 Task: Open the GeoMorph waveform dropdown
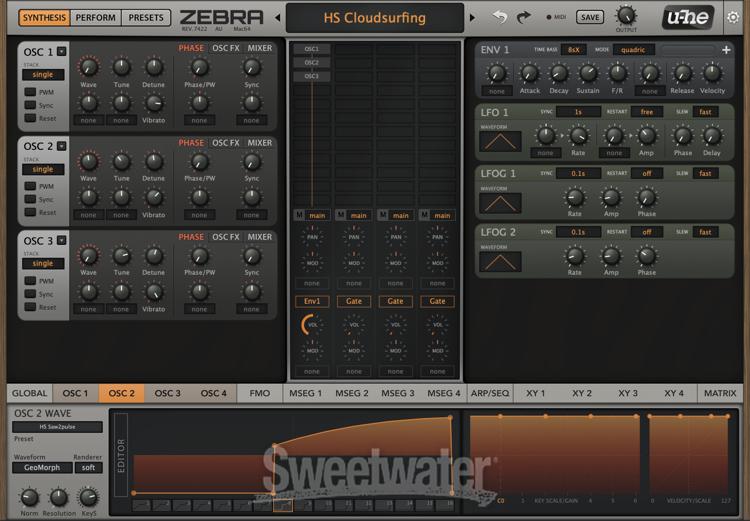tap(41, 467)
